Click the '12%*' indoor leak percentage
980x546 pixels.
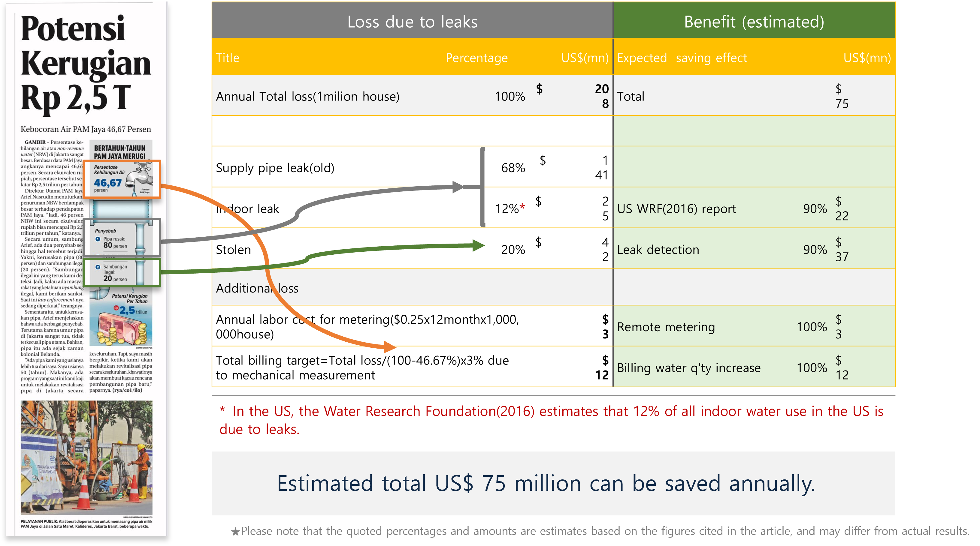tap(510, 208)
